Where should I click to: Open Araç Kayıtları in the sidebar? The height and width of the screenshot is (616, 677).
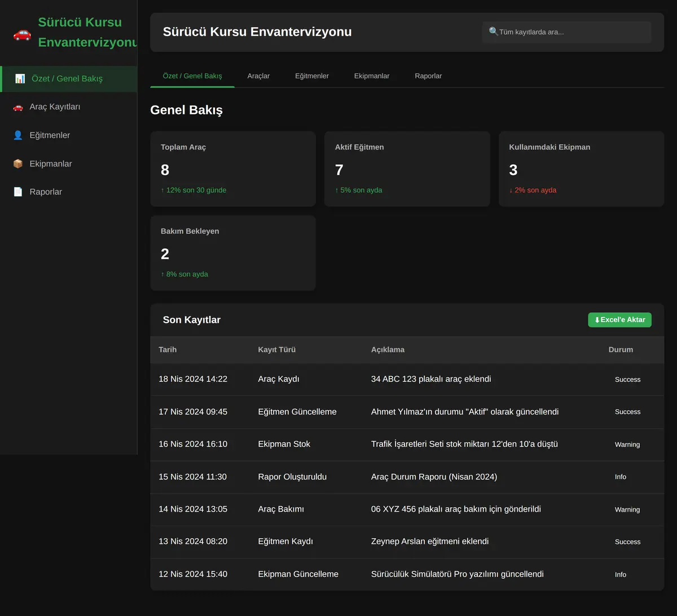click(x=68, y=107)
